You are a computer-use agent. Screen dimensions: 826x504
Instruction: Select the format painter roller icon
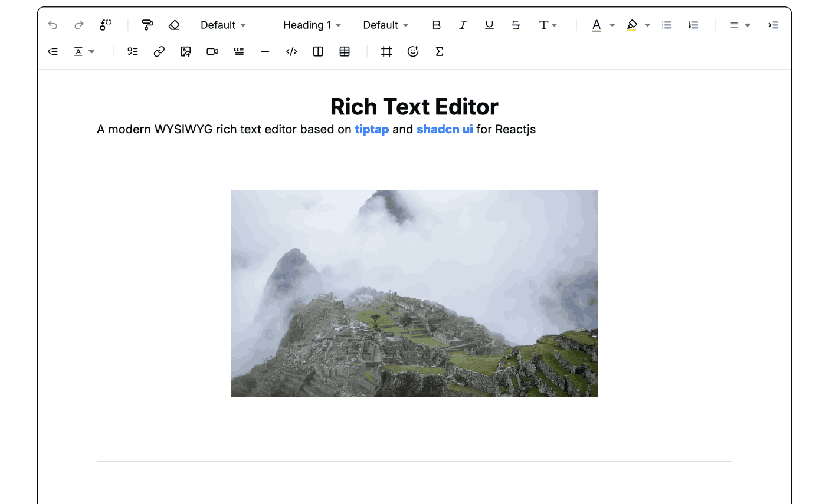[x=147, y=25]
